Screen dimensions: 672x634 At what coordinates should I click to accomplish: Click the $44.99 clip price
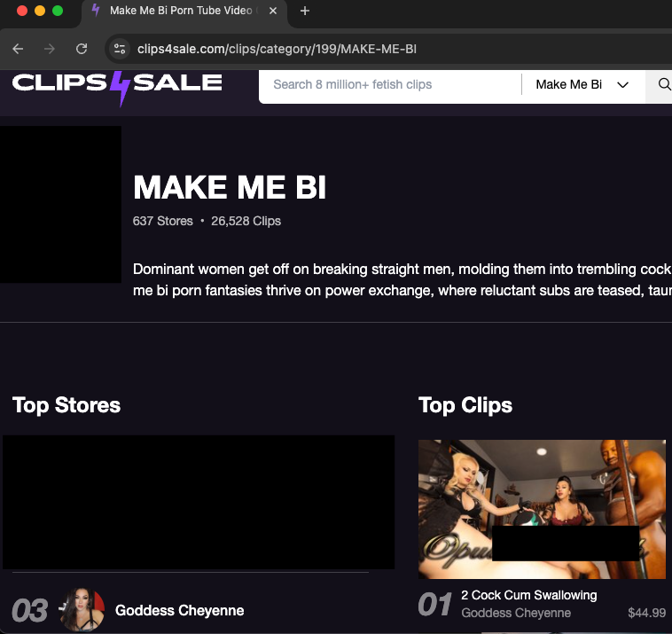646,613
